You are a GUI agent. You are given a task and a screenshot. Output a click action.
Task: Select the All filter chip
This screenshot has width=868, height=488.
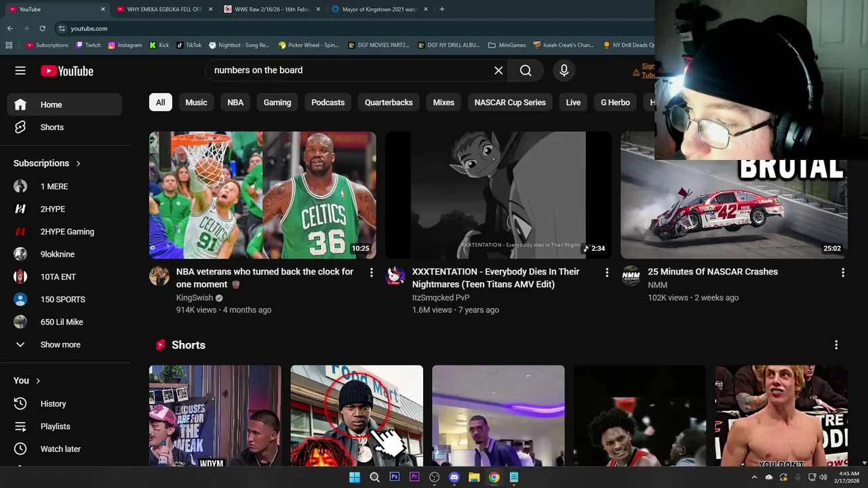pyautogui.click(x=160, y=102)
